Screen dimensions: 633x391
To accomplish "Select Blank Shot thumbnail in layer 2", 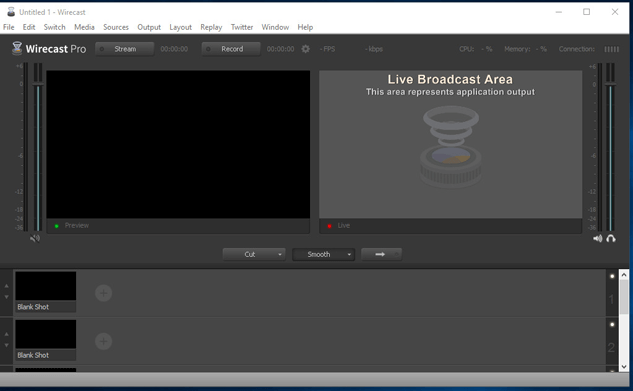I will pos(46,340).
